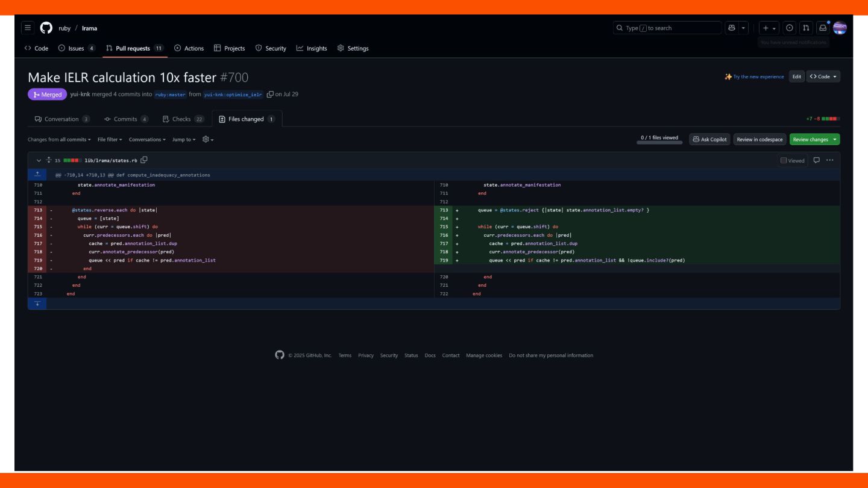Expand all diff lines icon for states.rb
The width and height of the screenshot is (868, 488).
(49, 160)
